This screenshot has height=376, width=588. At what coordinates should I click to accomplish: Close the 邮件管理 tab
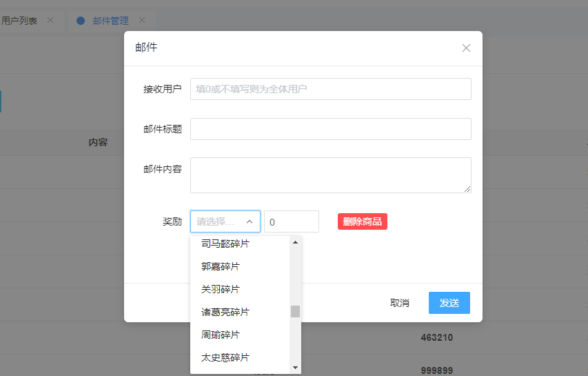click(x=142, y=21)
